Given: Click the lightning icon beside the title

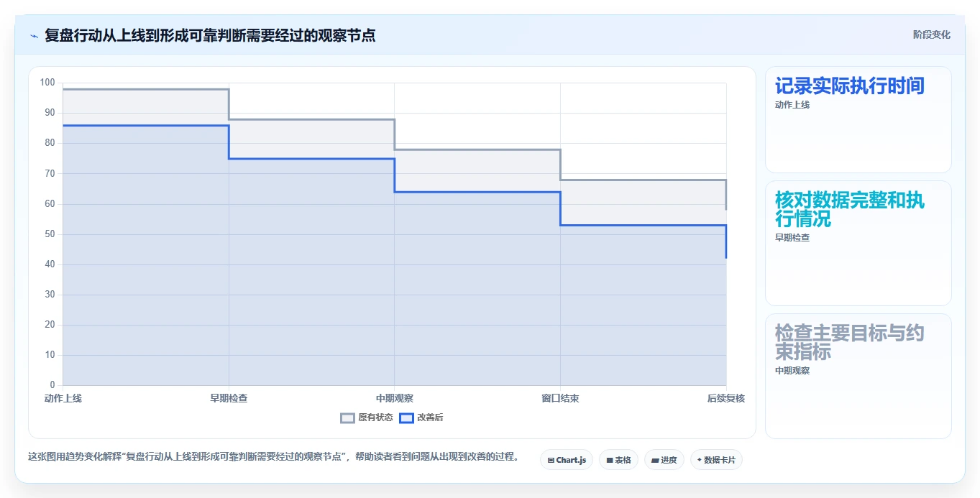Looking at the screenshot, I should pyautogui.click(x=34, y=35).
